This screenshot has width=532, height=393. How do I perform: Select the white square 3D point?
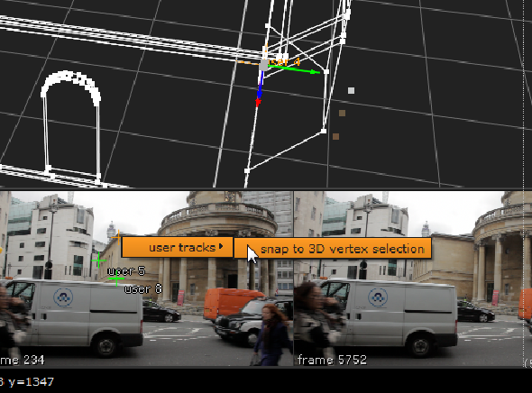(351, 90)
